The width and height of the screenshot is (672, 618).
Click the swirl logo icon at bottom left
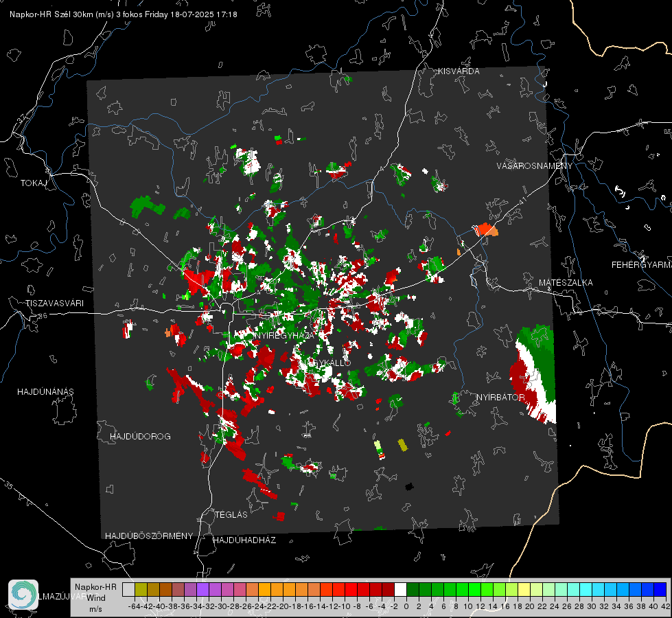(23, 595)
